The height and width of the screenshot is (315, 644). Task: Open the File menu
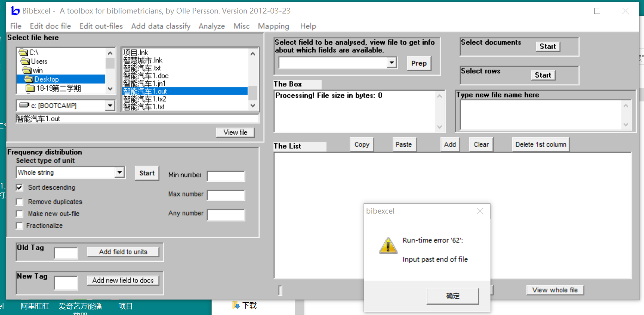pyautogui.click(x=16, y=26)
